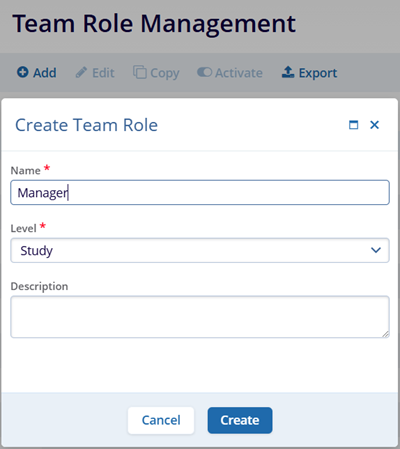The image size is (400, 449).
Task: Click the Copy duplicate icon
Action: click(x=140, y=72)
